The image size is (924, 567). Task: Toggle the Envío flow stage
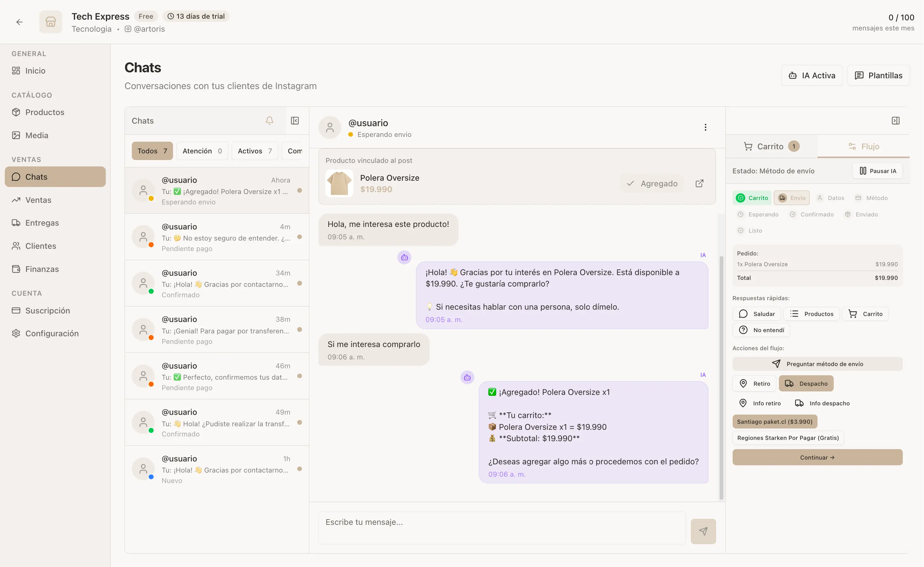792,198
